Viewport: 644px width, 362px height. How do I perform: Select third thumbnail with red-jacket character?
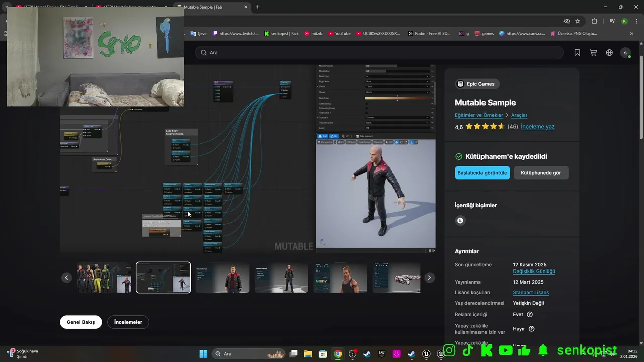[x=222, y=278]
